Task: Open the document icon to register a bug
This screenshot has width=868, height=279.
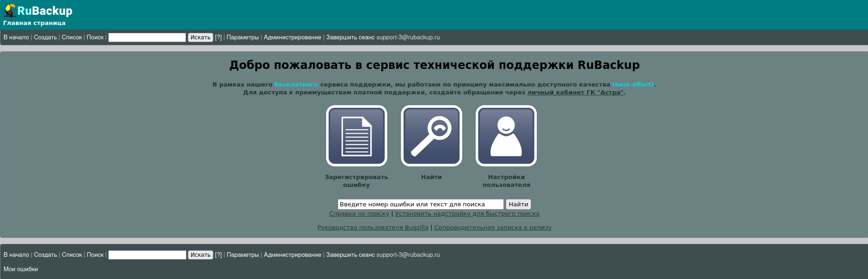Action: (x=357, y=136)
